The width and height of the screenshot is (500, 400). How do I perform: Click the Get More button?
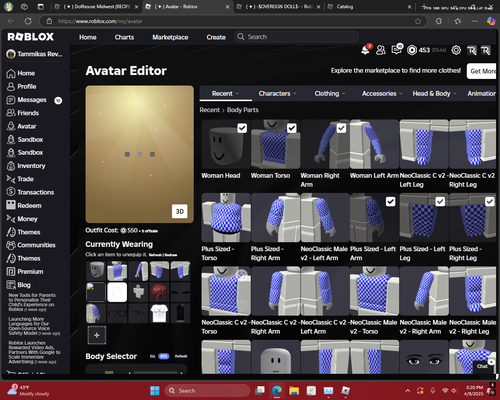pos(482,71)
